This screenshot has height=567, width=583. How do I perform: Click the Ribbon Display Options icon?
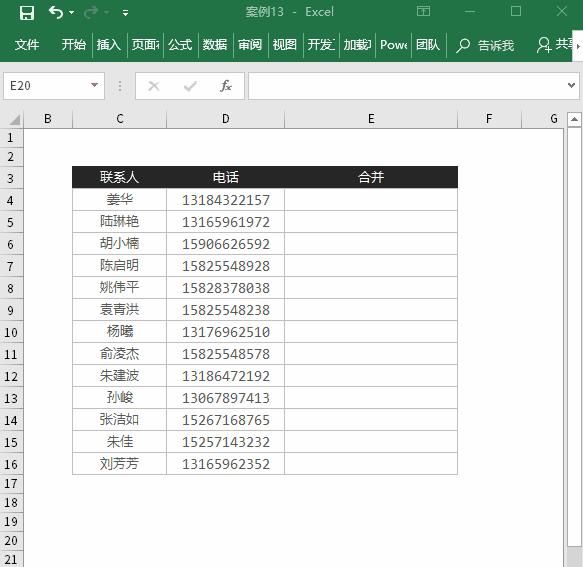423,12
